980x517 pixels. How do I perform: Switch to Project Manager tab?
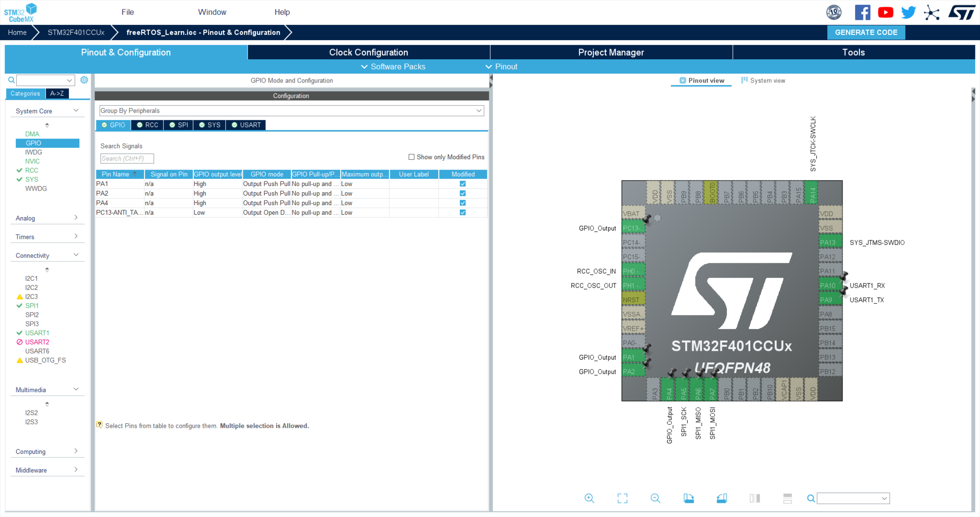(x=611, y=52)
